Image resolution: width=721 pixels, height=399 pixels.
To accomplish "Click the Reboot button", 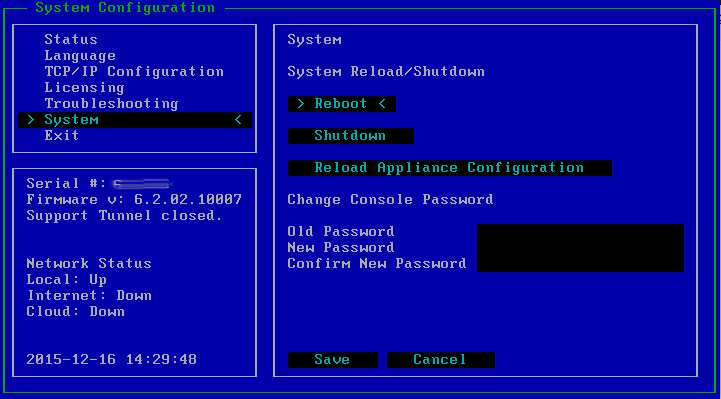I will tap(342, 104).
